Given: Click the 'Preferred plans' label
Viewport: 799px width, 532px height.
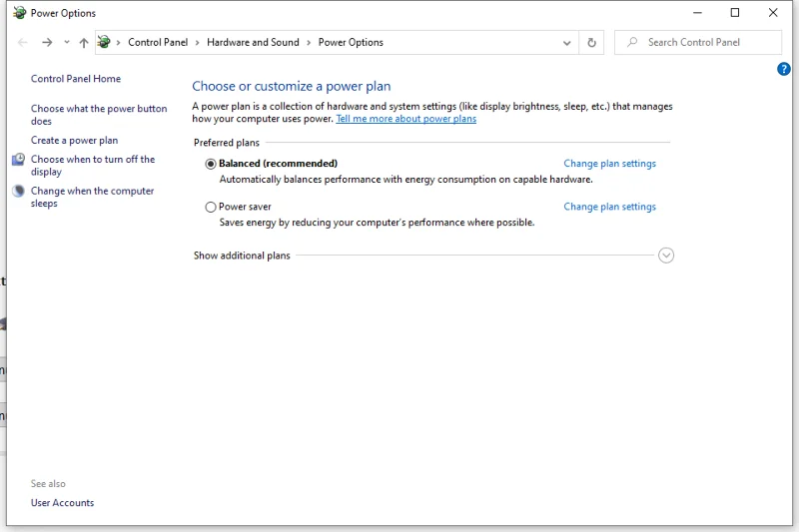Looking at the screenshot, I should tap(227, 143).
